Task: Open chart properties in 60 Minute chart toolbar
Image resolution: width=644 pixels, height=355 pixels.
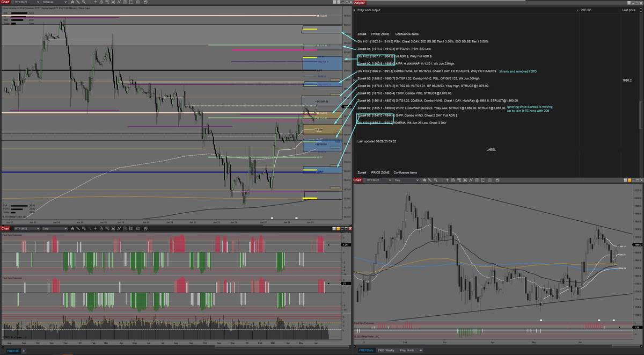Action: pyautogui.click(x=131, y=3)
